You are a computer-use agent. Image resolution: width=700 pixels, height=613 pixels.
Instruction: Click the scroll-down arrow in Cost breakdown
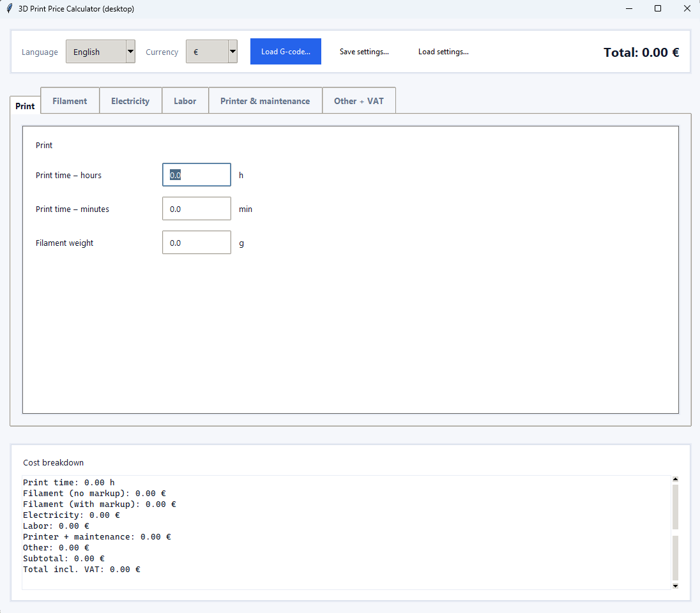pyautogui.click(x=675, y=586)
